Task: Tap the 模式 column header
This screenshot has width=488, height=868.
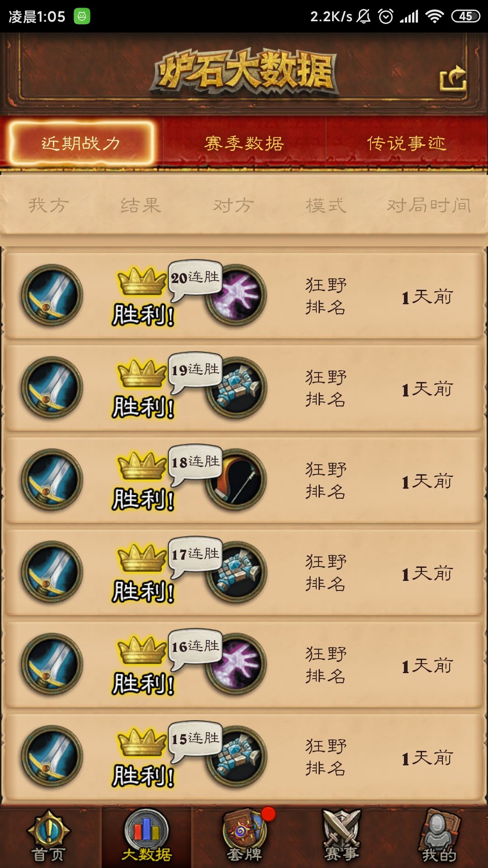Action: tap(326, 206)
